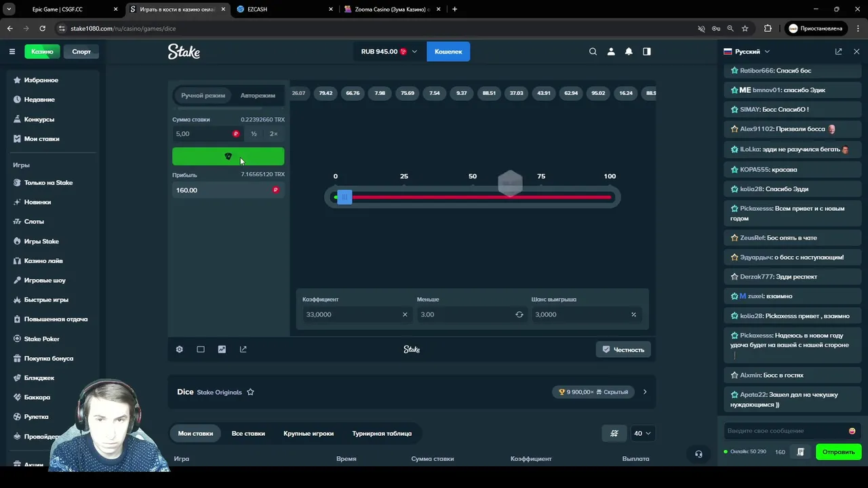Open new browser tab
The image size is (868, 488).
click(x=454, y=9)
